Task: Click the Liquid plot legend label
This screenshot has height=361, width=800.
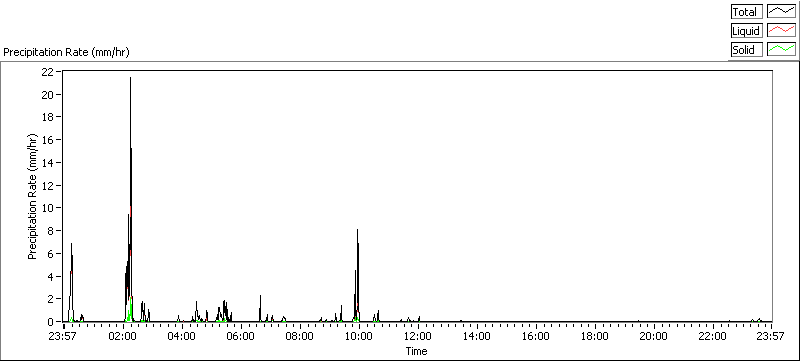Action: click(x=746, y=31)
